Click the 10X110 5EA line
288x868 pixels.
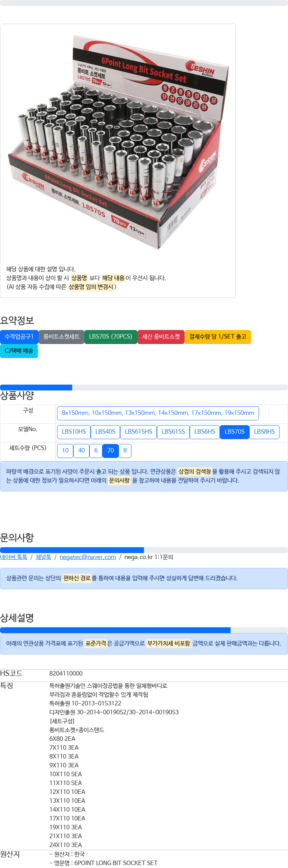pos(66,774)
